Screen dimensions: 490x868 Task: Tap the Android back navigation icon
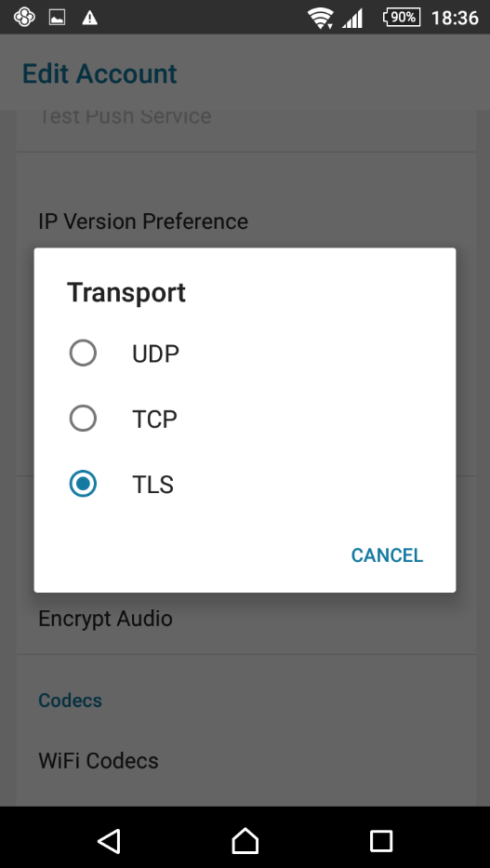pos(110,841)
